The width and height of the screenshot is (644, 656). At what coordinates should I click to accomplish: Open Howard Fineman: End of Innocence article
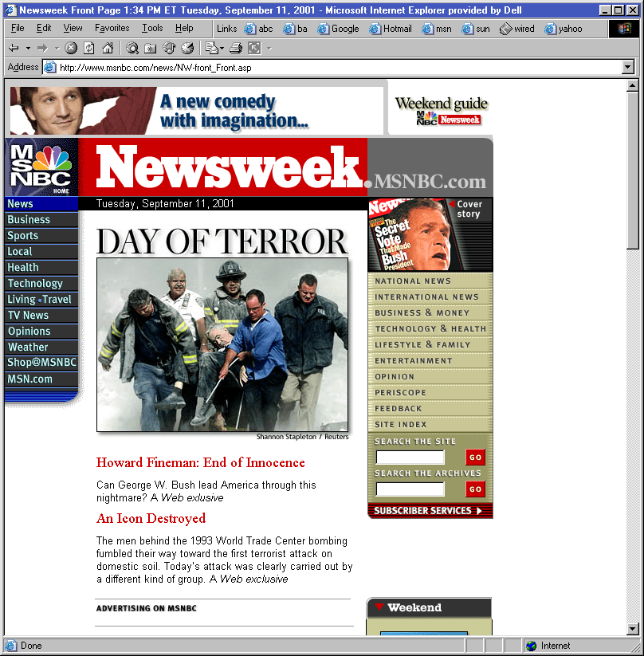[x=200, y=462]
